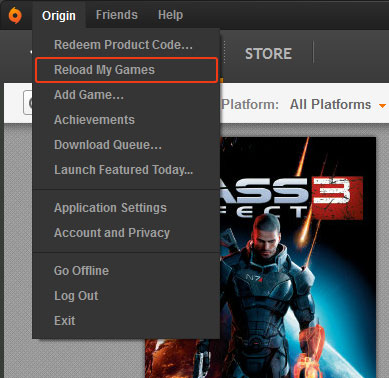Viewport: 389px width, 378px height.
Task: Choose Go Offline
Action: click(126, 271)
